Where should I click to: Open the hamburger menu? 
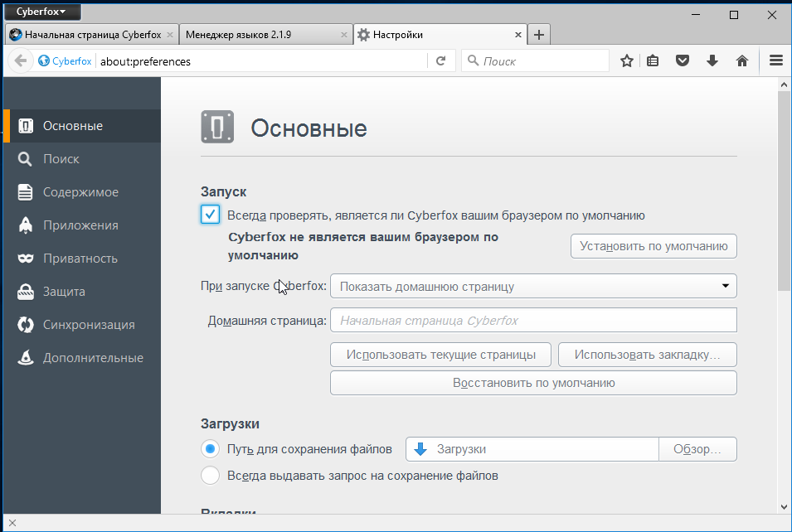point(776,61)
